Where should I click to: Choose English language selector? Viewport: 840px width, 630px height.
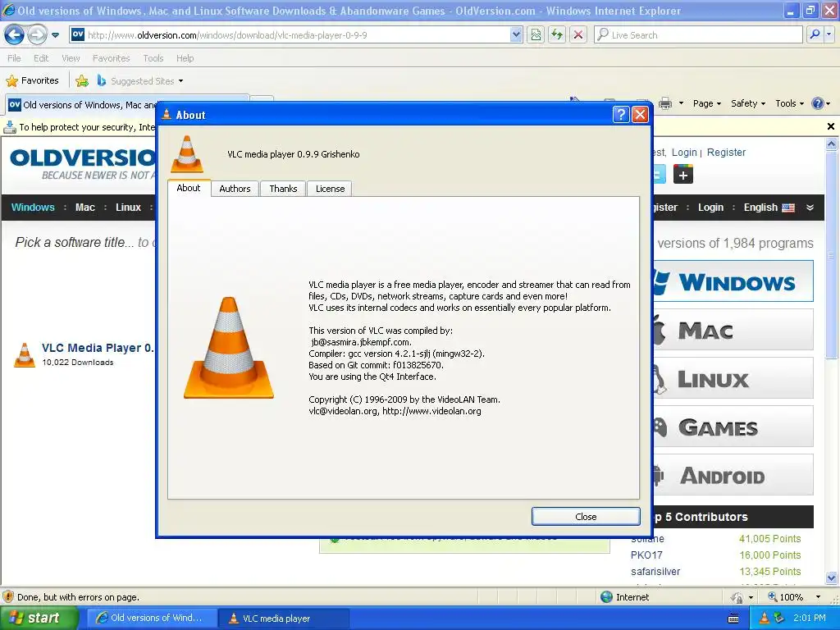click(x=769, y=208)
